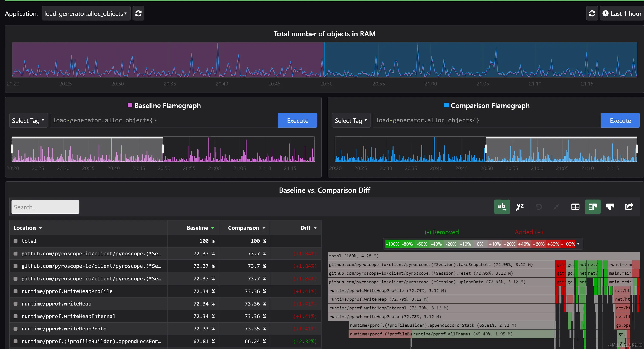Click the 0% gray palette swatch
Viewport: 644px width, 349px height.
[x=480, y=244]
